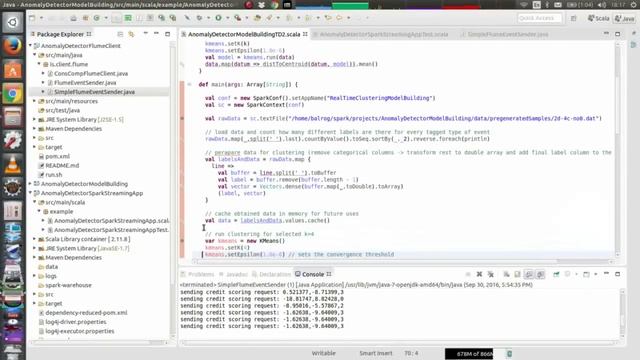This screenshot has height=360, width=640.
Task: Click the Print toolbar icon
Action: click(x=73, y=18)
